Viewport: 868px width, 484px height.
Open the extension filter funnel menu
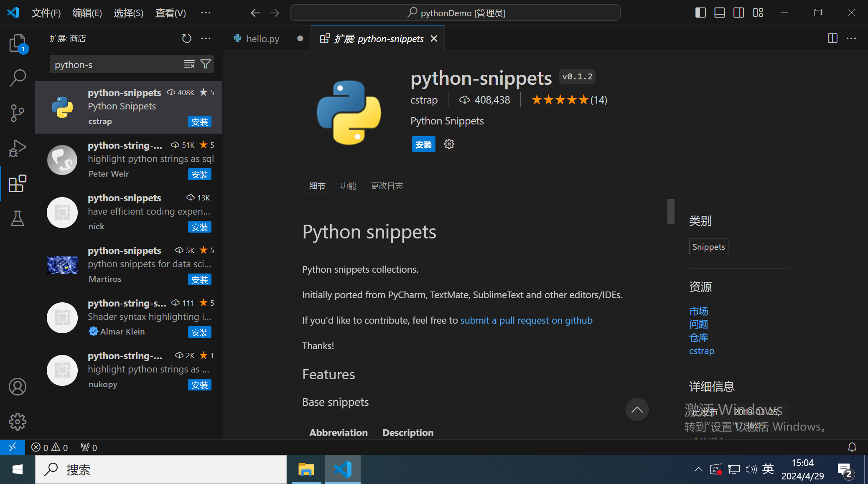[206, 64]
